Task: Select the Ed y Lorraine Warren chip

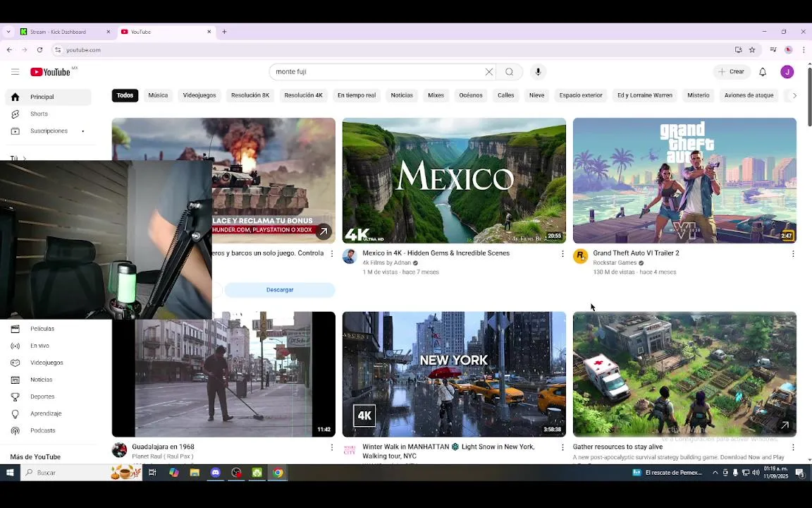Action: [645, 95]
